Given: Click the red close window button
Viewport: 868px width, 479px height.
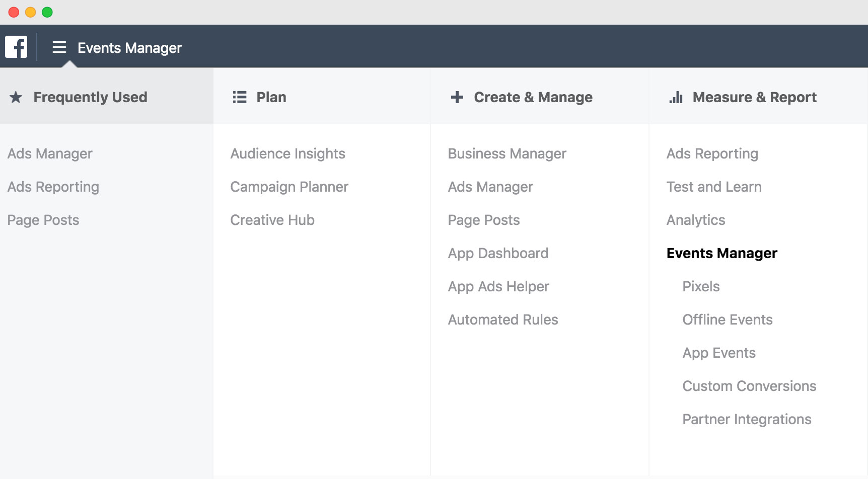Looking at the screenshot, I should coord(14,12).
